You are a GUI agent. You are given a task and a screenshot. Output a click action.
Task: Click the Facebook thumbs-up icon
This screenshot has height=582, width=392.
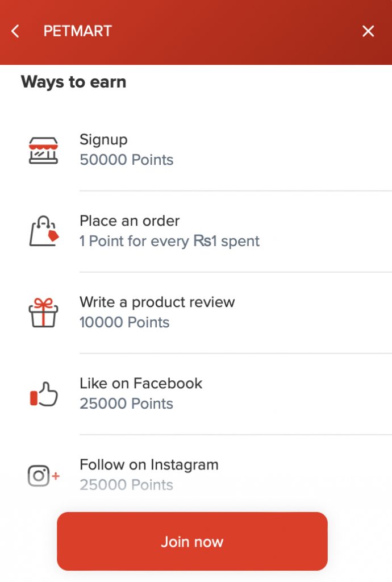tap(44, 394)
